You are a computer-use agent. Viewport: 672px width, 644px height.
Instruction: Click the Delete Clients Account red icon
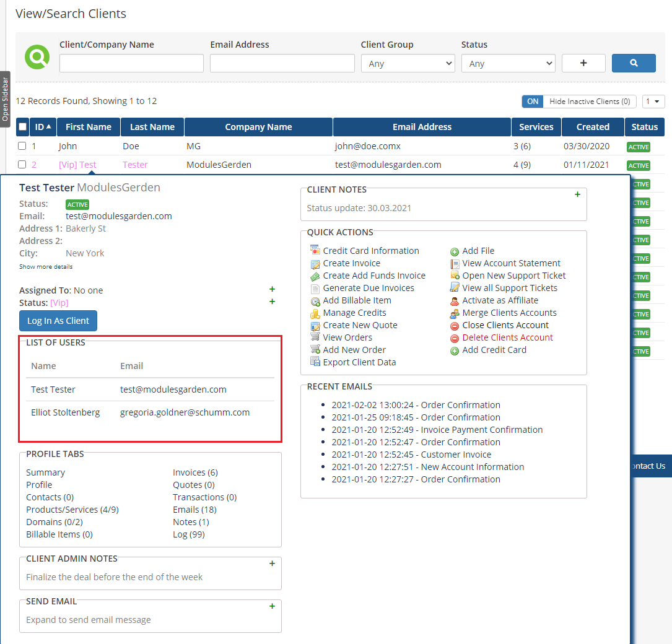tap(454, 338)
